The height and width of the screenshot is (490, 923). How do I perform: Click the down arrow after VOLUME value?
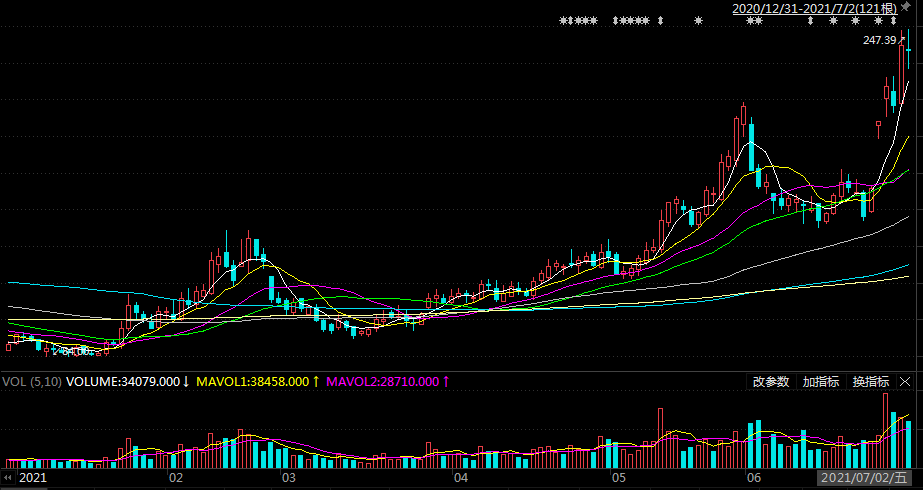(x=186, y=382)
